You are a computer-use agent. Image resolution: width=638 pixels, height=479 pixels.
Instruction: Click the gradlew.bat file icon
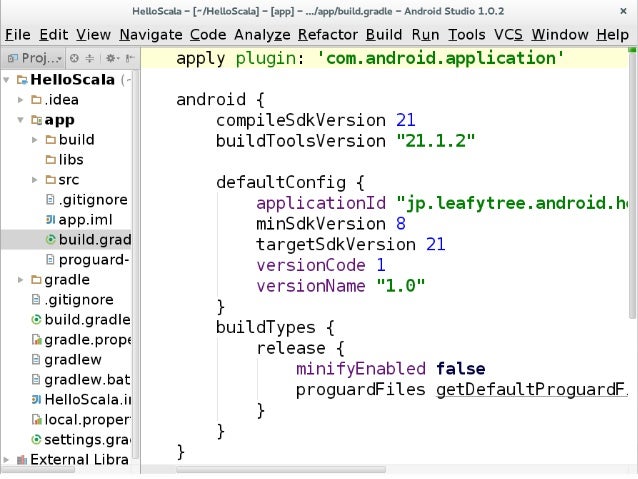36,380
